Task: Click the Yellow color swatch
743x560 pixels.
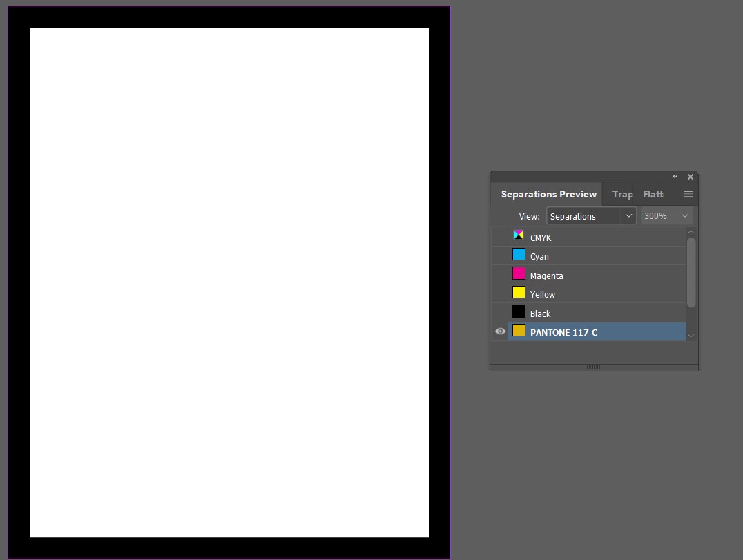Action: (x=519, y=293)
